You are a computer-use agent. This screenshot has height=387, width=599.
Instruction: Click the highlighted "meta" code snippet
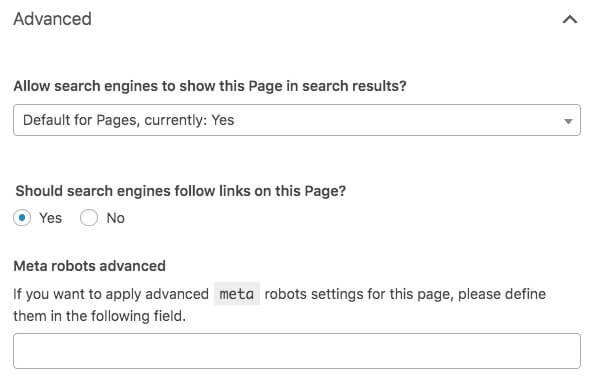(237, 294)
